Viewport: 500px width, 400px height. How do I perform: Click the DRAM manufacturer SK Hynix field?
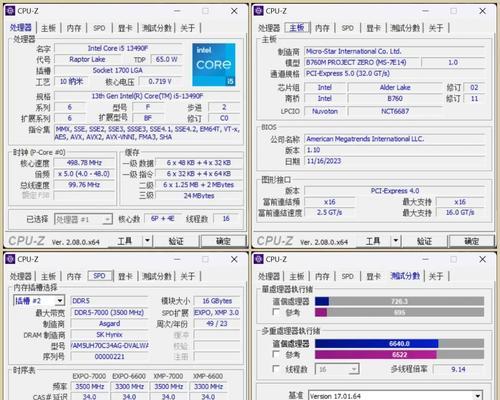pos(109,334)
